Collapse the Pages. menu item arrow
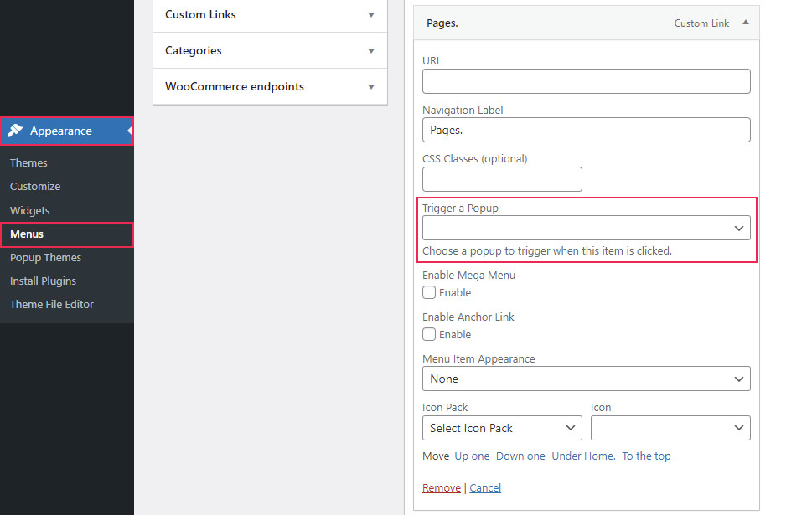The width and height of the screenshot is (812, 515). point(745,23)
